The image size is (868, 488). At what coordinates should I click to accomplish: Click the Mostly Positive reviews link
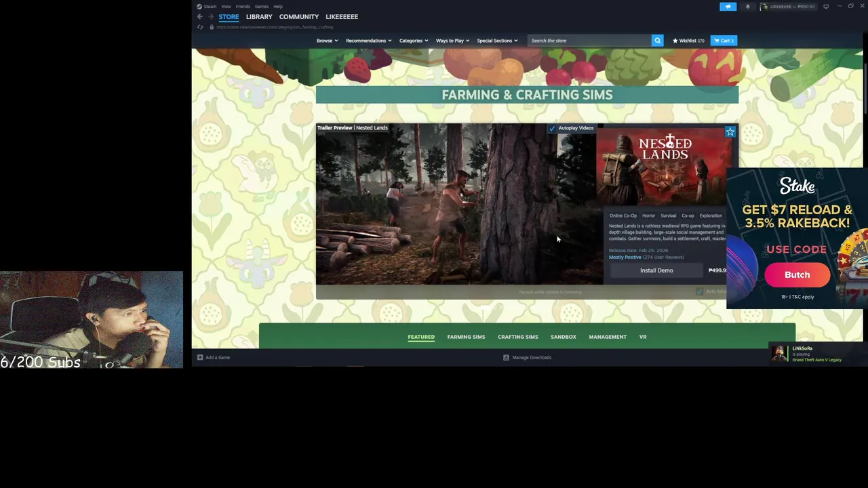[x=625, y=258]
